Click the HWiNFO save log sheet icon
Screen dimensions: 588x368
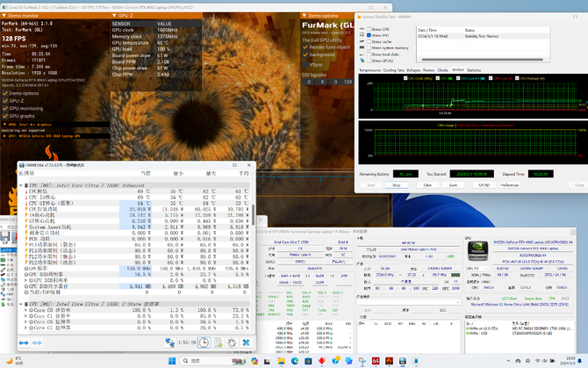pos(219,343)
